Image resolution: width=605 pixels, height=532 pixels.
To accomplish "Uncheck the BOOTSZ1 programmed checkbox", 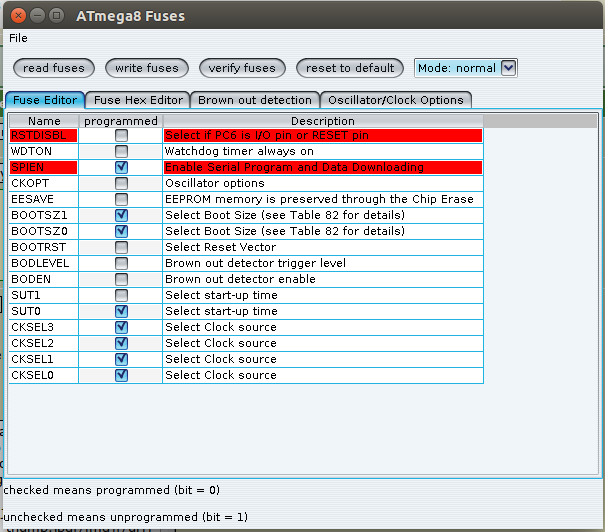I will pos(121,215).
